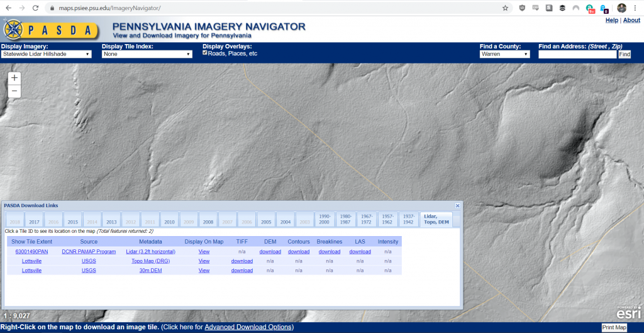The height and width of the screenshot is (333, 644).
Task: Download LAS for the Lidar row
Action: [x=360, y=252]
